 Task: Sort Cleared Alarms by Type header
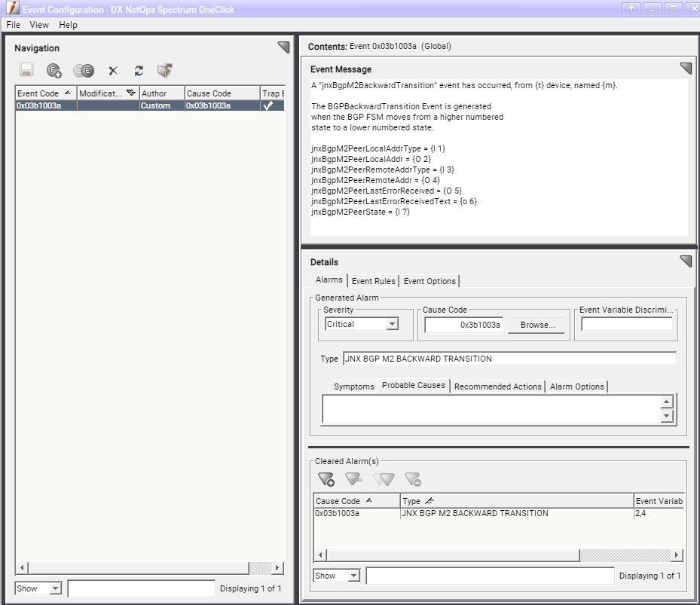tap(517, 500)
